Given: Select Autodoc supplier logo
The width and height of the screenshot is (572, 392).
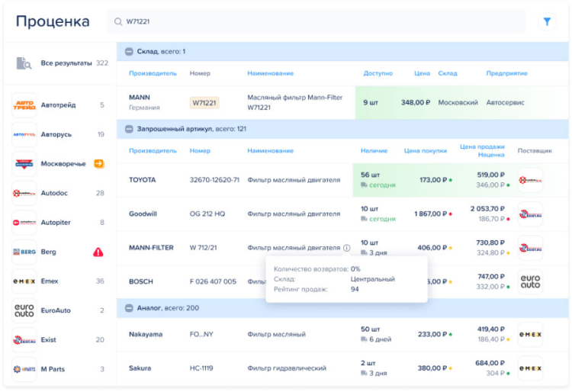Looking at the screenshot, I should point(24,193).
